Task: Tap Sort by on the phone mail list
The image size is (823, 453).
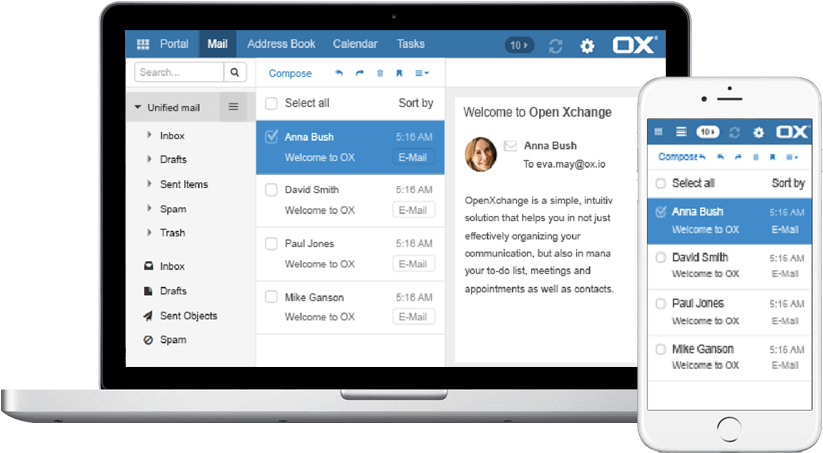Action: (x=788, y=183)
